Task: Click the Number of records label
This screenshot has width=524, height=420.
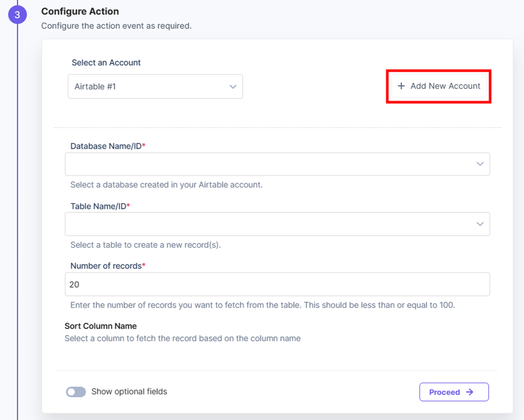Action: [108, 266]
